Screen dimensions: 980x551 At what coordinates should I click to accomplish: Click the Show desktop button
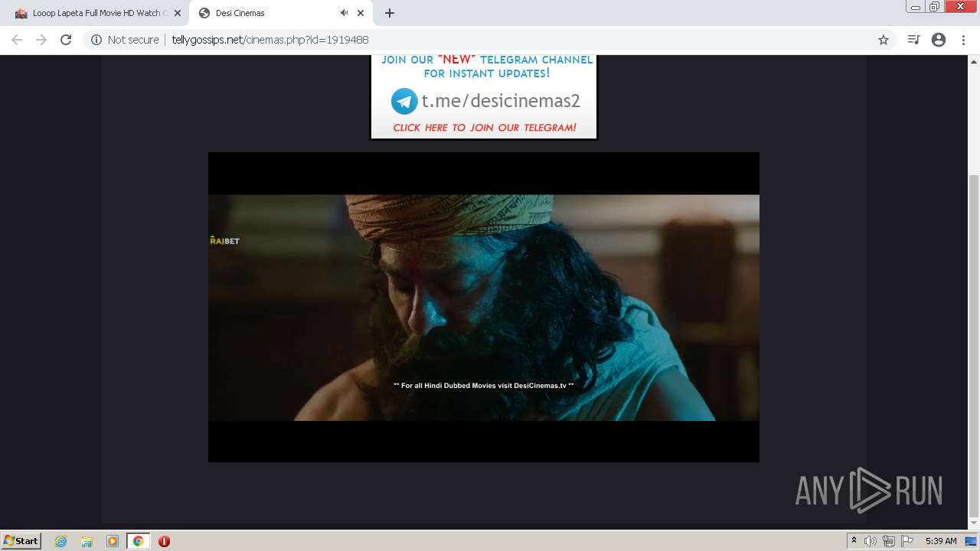(971, 541)
